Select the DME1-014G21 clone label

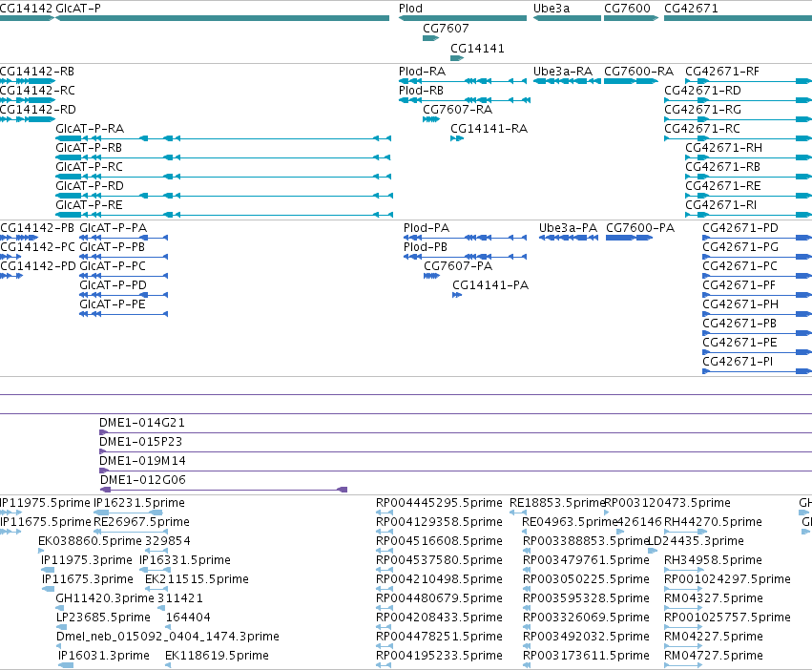tap(142, 422)
